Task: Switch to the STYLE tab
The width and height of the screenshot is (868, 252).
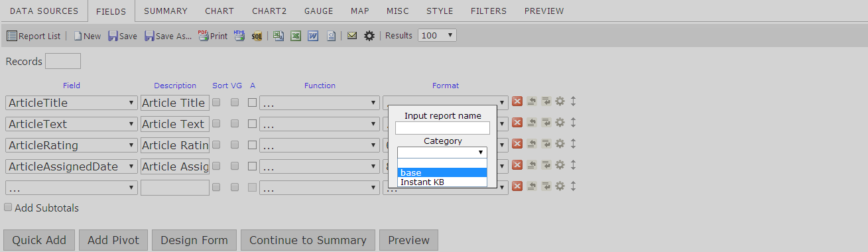Action: 440,11
